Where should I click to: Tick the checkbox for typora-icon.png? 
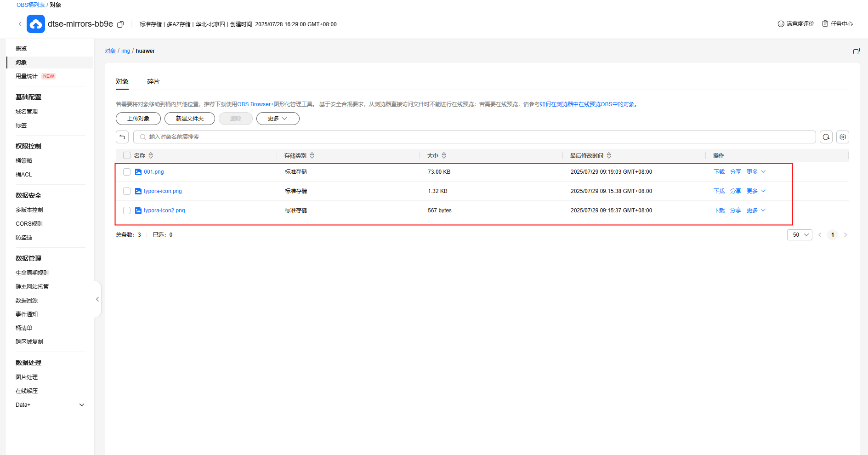(127, 191)
